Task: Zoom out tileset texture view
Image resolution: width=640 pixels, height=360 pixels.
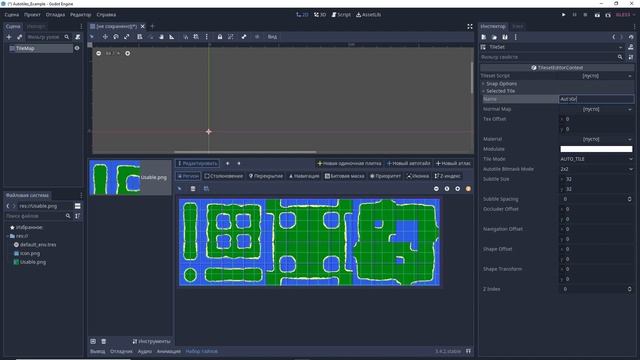Action: (436, 189)
